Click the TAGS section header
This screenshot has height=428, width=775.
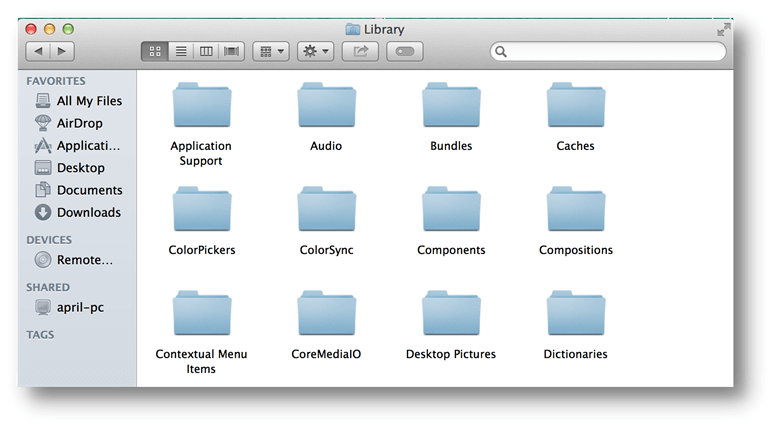(x=40, y=335)
